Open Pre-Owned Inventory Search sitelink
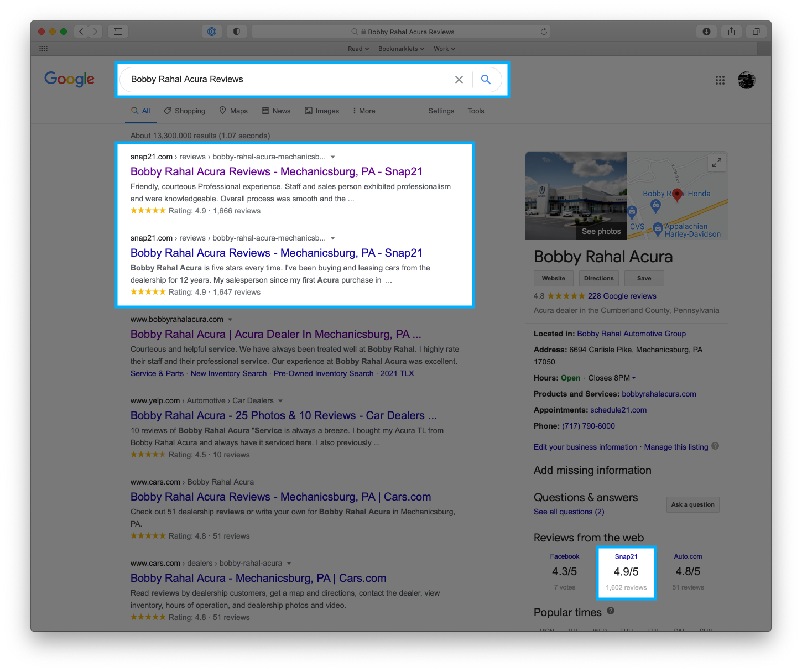The image size is (802, 672). pyautogui.click(x=324, y=373)
